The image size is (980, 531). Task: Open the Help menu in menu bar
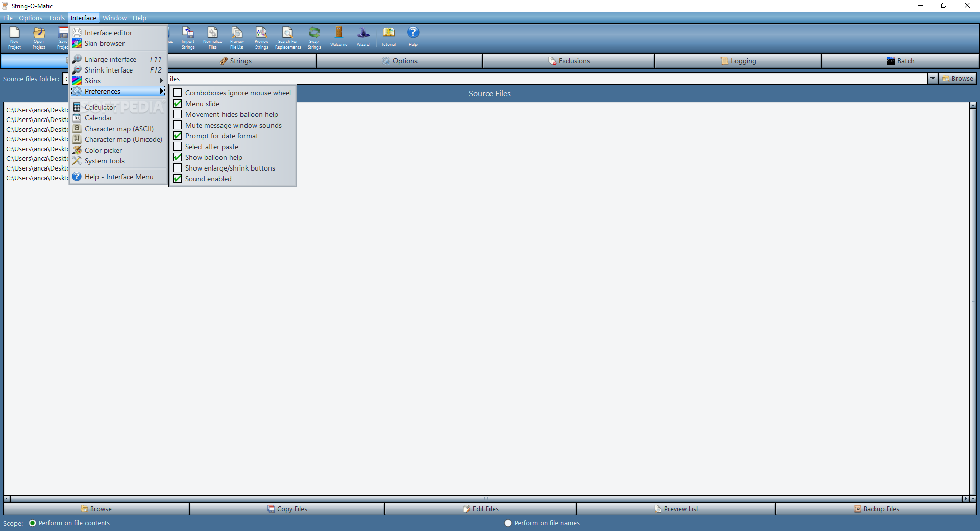139,18
